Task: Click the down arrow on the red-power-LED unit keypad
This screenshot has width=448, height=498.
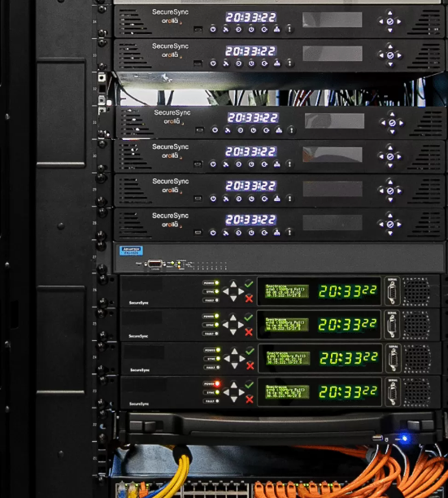Action: point(234,400)
